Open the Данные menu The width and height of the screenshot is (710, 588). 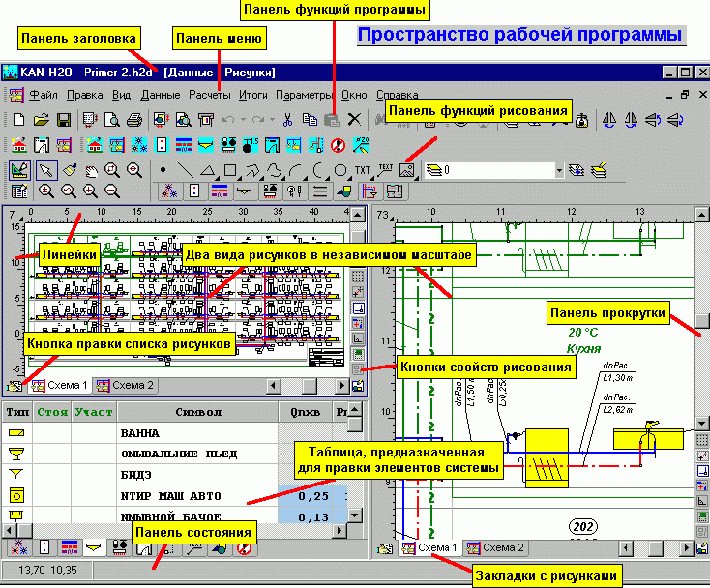tap(161, 95)
